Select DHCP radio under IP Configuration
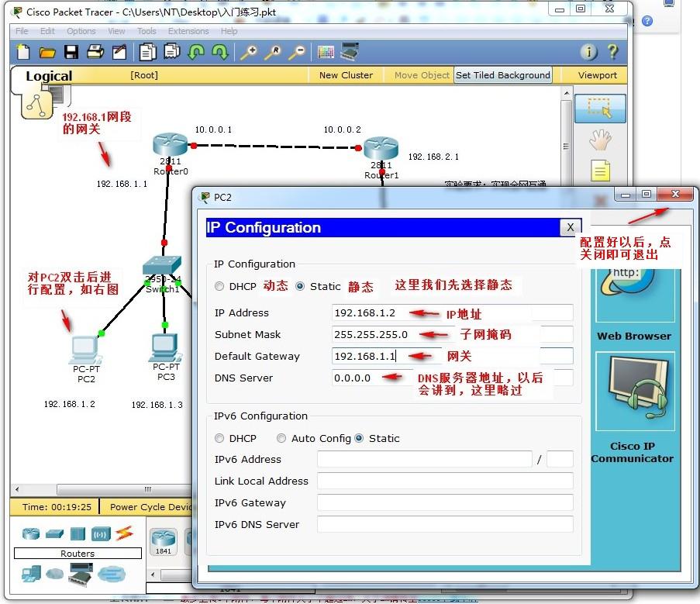 pos(219,286)
